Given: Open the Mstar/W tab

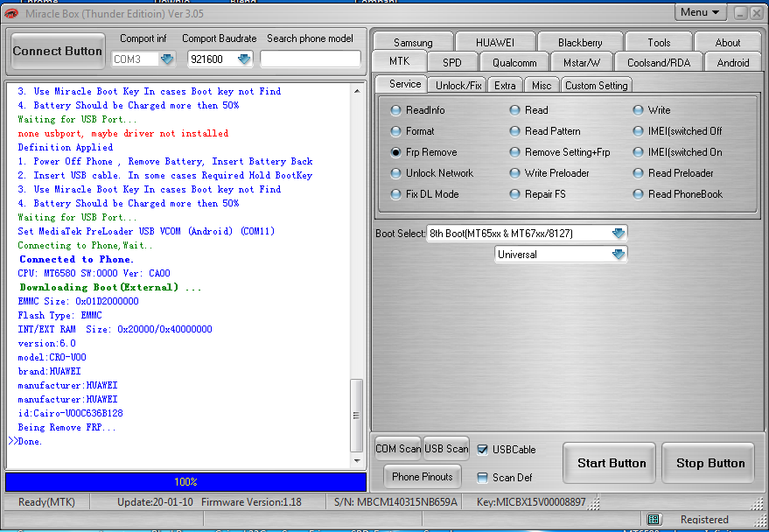Looking at the screenshot, I should 582,63.
